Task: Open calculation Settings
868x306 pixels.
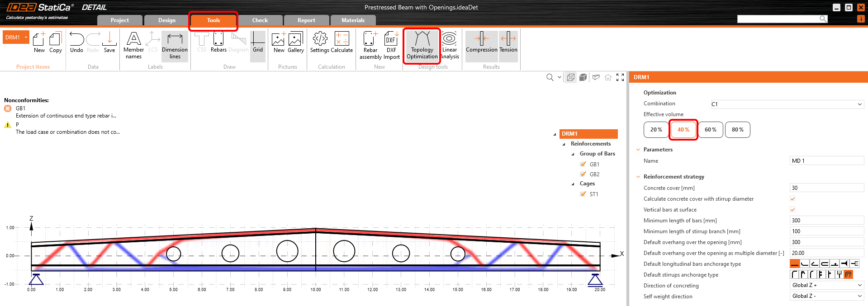Action: point(319,42)
